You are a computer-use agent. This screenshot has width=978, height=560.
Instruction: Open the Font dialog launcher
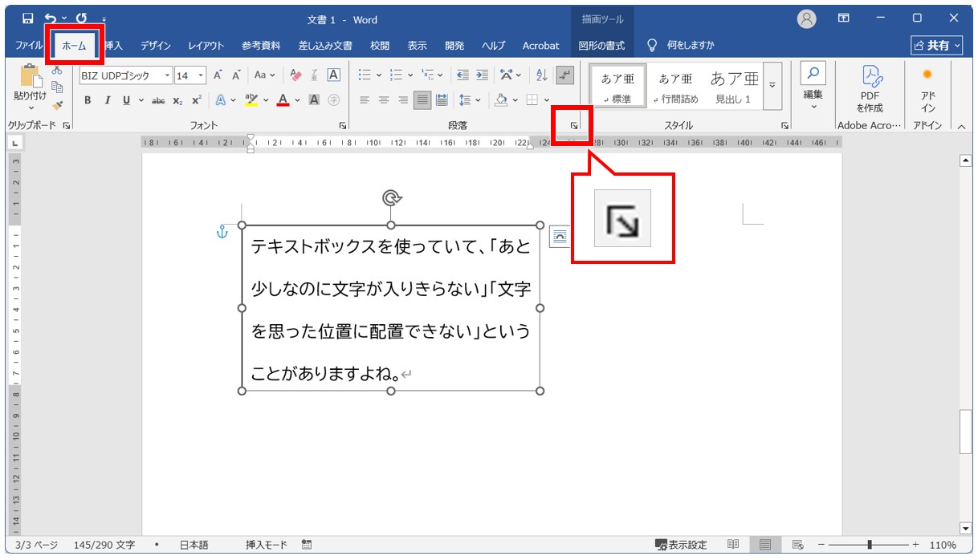[x=343, y=125]
